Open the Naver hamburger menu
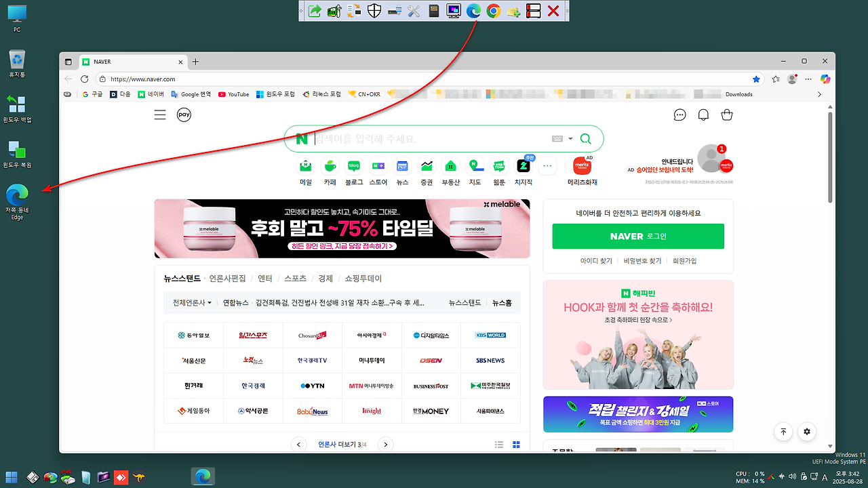Viewport: 868px width, 488px height. (160, 115)
